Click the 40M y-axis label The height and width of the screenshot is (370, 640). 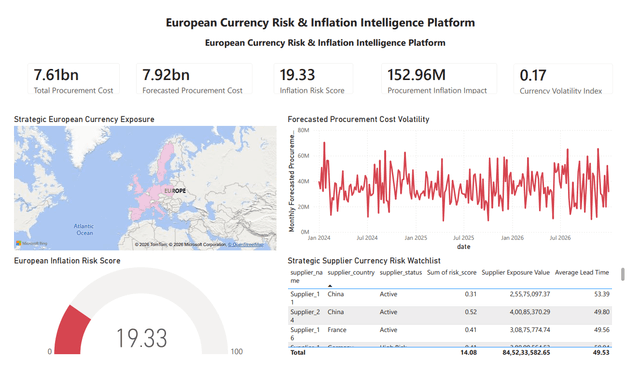[x=303, y=181]
